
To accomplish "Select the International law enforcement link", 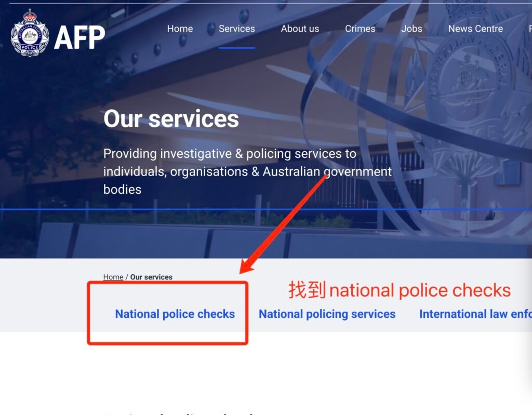I will point(475,314).
